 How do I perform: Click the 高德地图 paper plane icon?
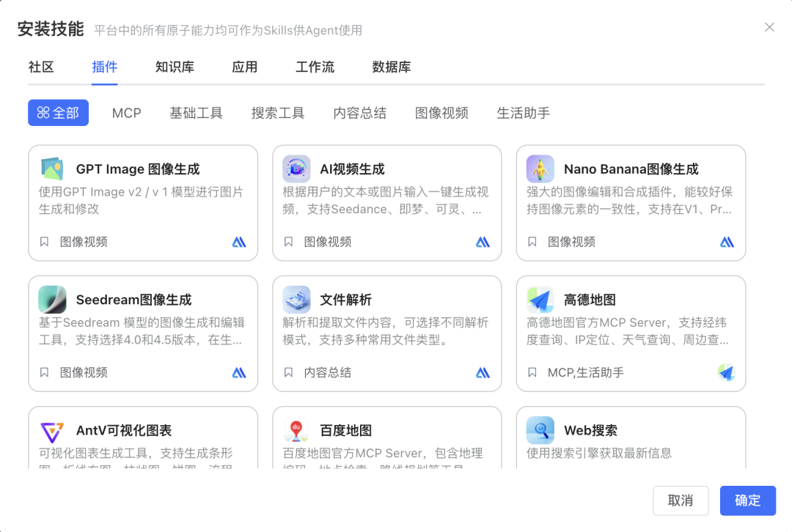click(540, 299)
